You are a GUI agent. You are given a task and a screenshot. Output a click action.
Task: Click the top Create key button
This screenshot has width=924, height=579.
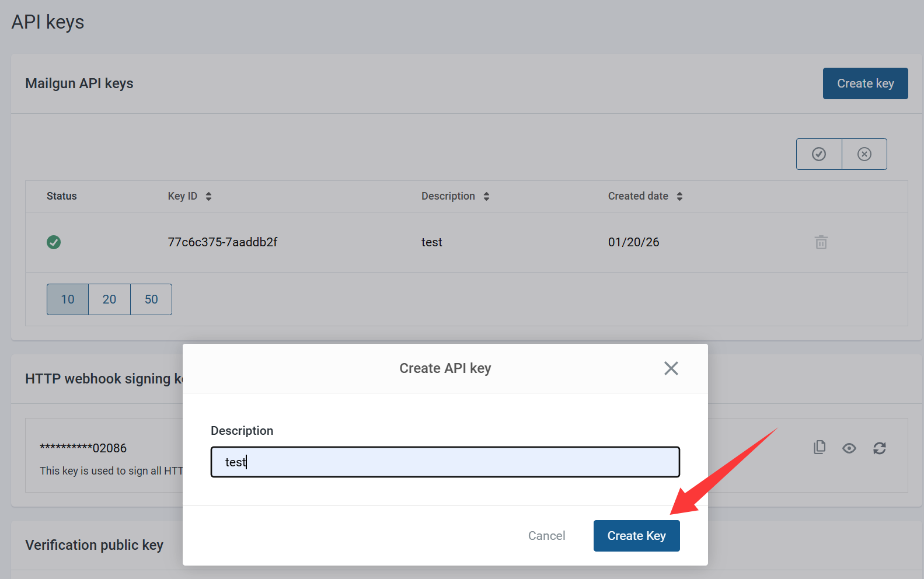tap(865, 83)
